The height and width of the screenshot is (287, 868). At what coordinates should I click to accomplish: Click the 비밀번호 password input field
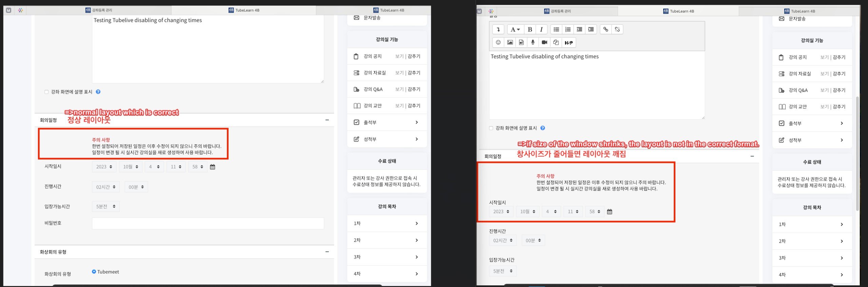pyautogui.click(x=208, y=223)
